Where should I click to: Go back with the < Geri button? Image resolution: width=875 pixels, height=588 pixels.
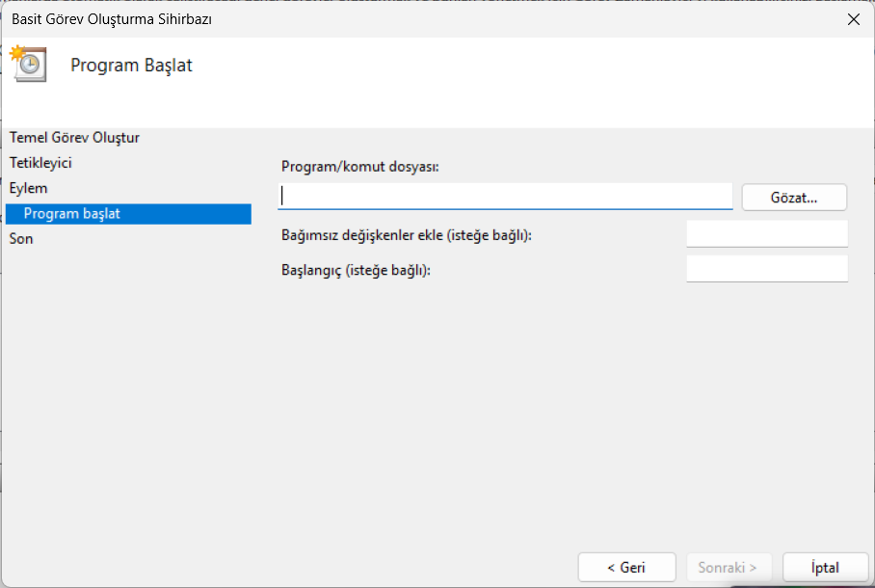[626, 568]
